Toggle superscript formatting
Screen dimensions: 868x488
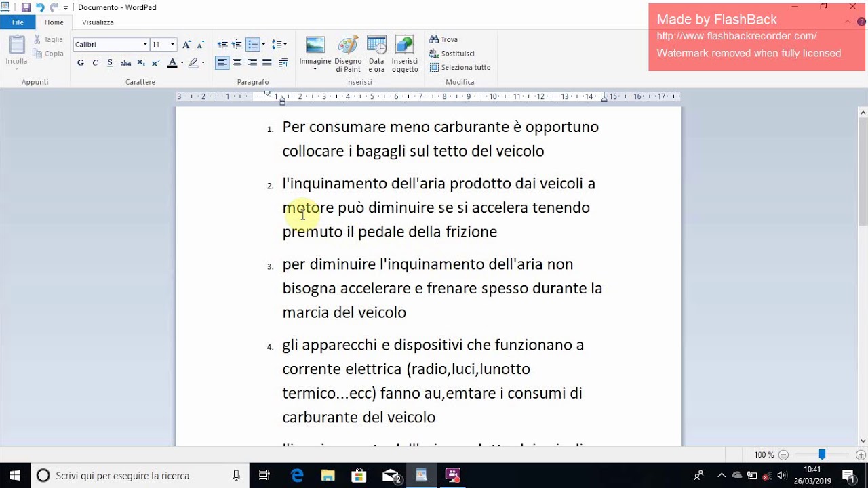point(155,63)
